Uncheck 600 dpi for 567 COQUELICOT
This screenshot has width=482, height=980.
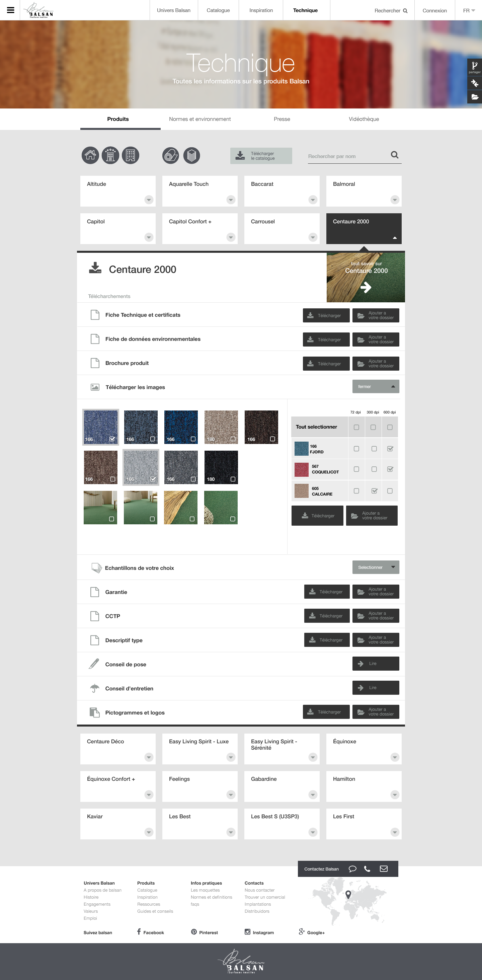390,469
